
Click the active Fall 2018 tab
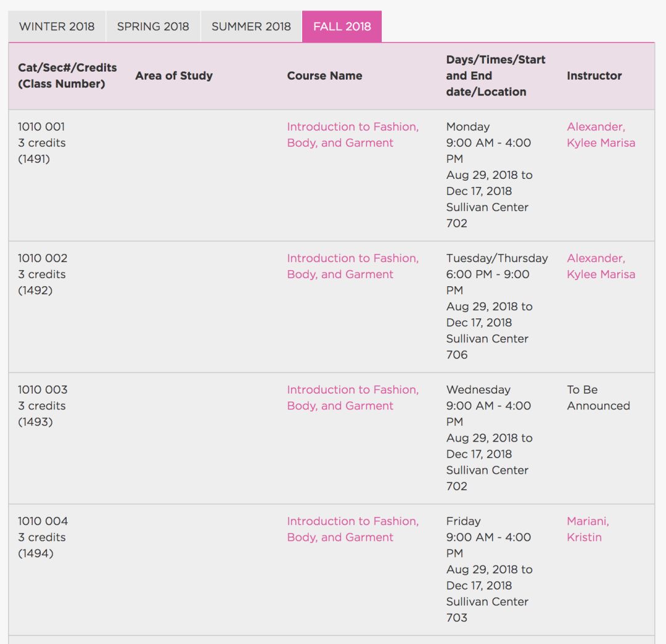(x=342, y=27)
